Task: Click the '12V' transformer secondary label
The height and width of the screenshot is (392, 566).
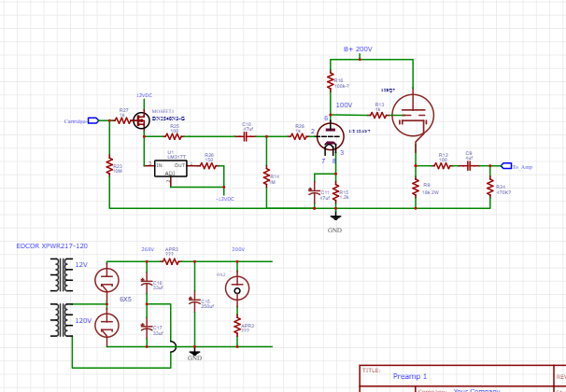Action: pos(81,265)
